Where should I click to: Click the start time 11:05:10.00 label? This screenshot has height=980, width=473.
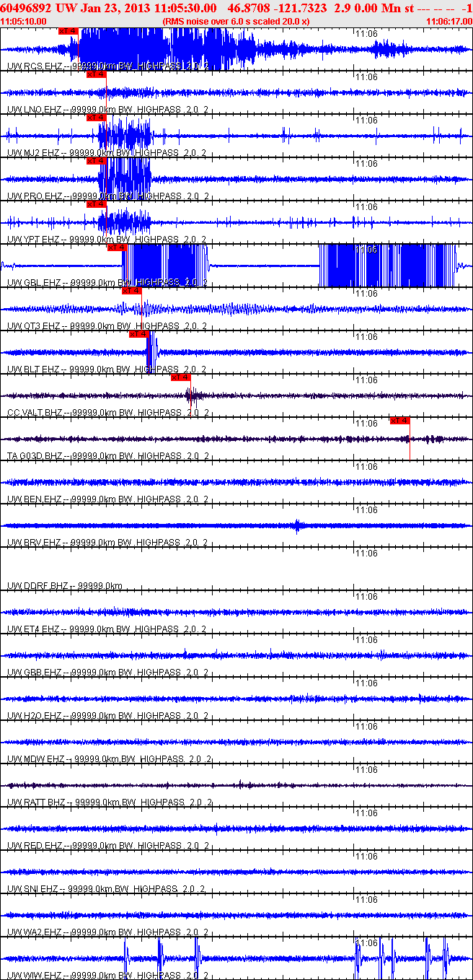[24, 22]
